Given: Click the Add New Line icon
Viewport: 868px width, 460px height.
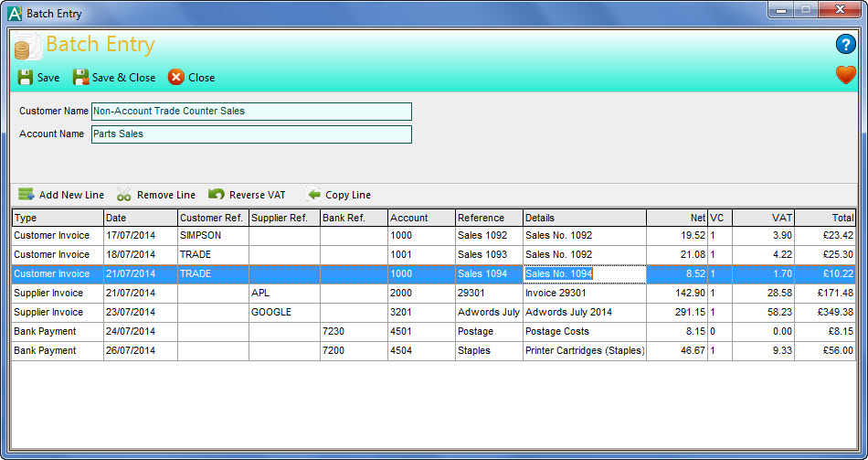Looking at the screenshot, I should pos(26,195).
